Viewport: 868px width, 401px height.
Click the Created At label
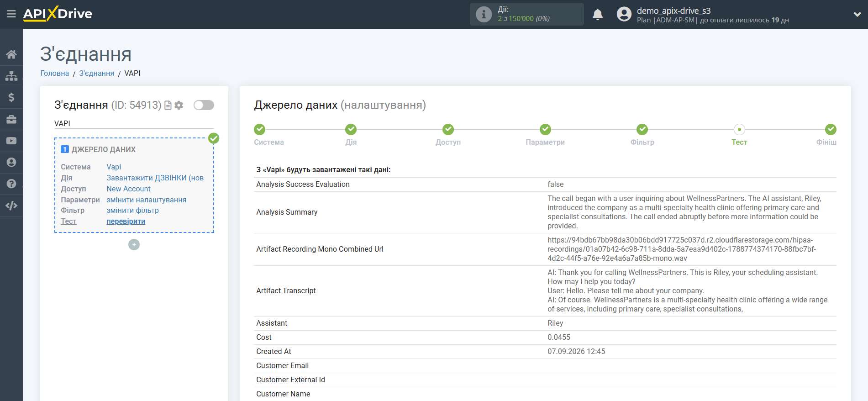274,351
